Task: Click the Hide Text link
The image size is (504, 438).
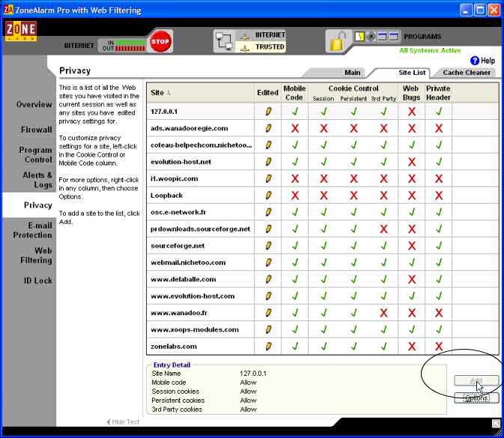Action: point(123,422)
